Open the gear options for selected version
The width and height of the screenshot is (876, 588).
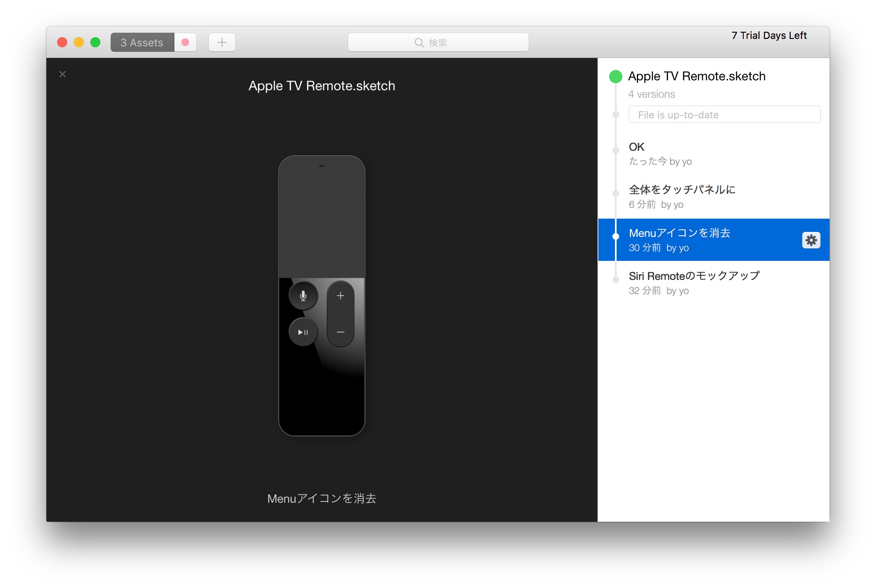click(x=811, y=240)
